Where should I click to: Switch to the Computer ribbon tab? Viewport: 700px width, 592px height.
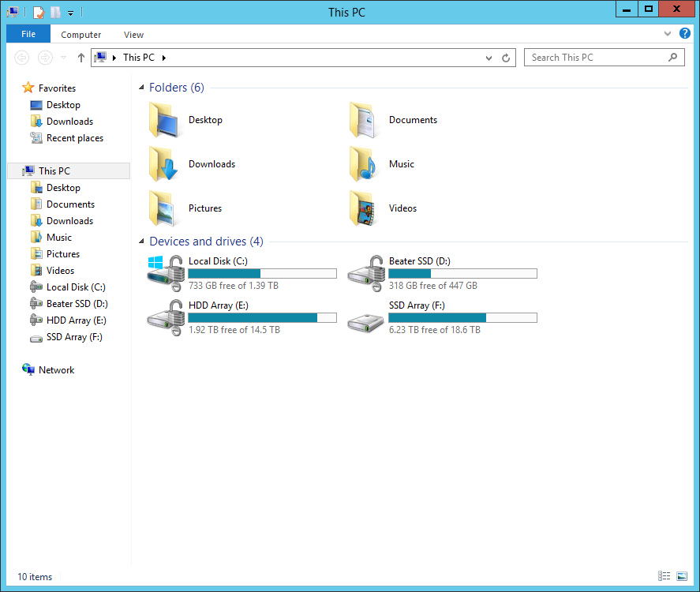pyautogui.click(x=80, y=35)
